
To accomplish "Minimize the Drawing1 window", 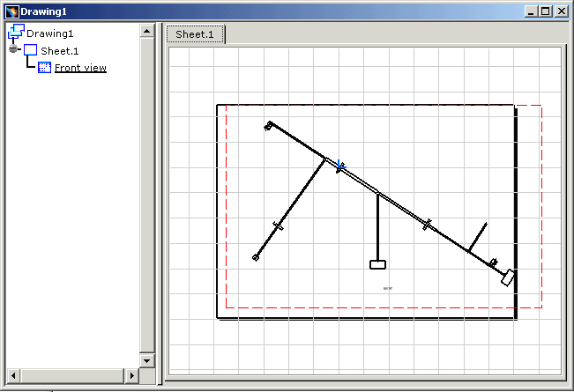I will click(x=531, y=11).
